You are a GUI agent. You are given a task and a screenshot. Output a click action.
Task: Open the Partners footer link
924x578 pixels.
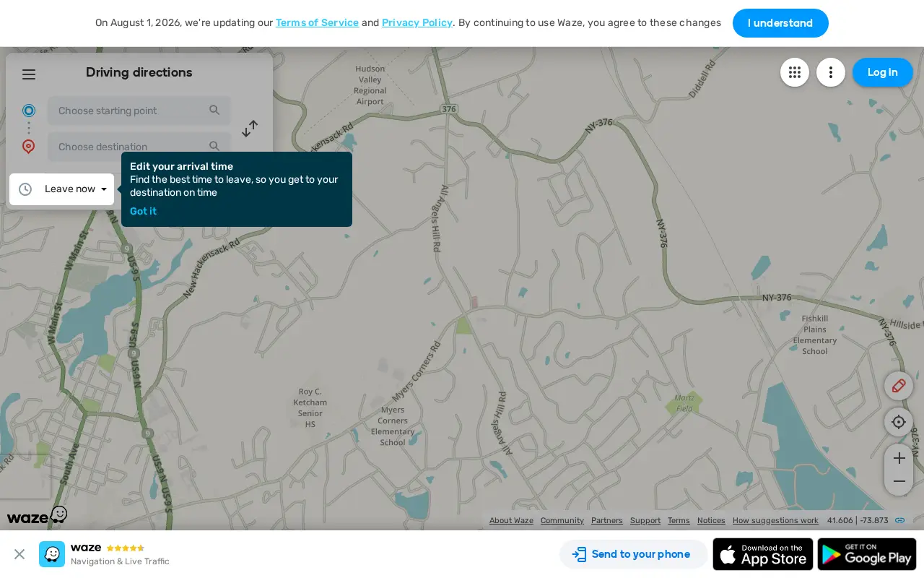[x=607, y=520]
